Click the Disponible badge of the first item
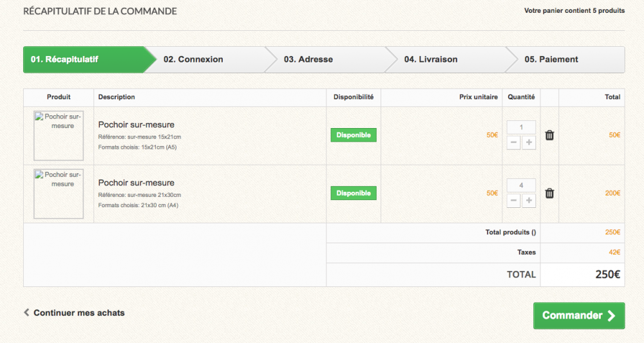This screenshot has height=343, width=644. [354, 135]
